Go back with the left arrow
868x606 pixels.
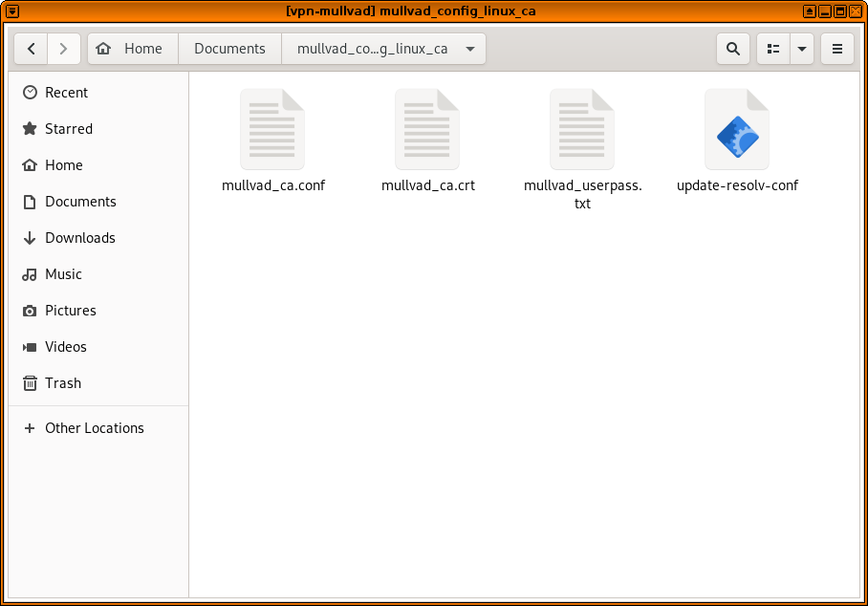point(32,49)
